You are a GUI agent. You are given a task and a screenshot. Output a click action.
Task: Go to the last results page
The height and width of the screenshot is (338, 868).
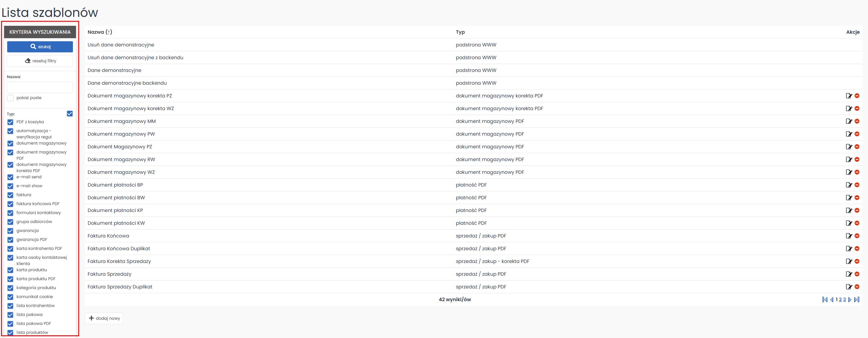pyautogui.click(x=857, y=299)
